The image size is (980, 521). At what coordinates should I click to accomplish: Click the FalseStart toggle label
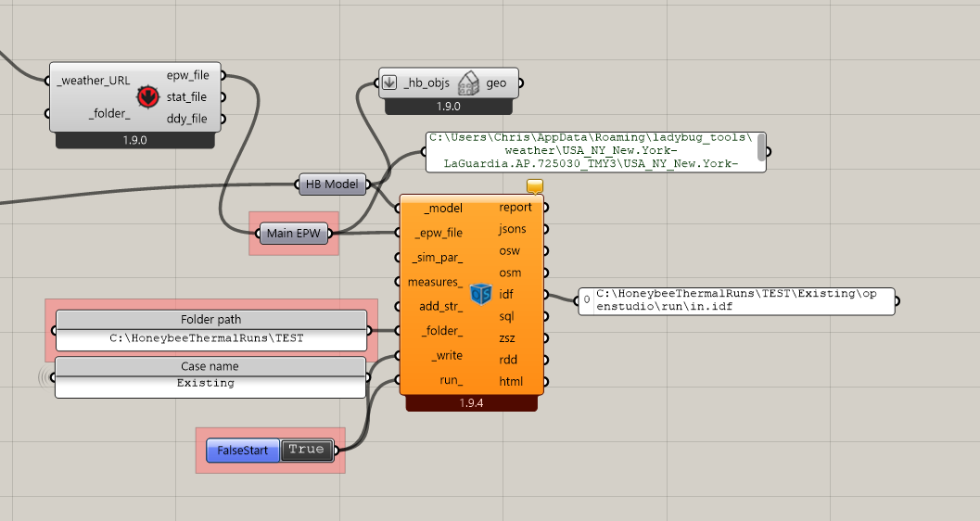tap(242, 451)
